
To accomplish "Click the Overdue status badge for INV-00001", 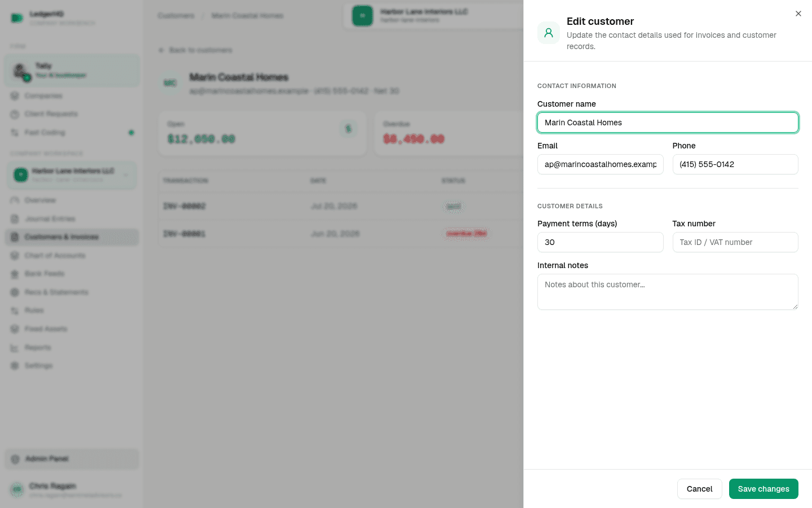I will click(x=466, y=234).
